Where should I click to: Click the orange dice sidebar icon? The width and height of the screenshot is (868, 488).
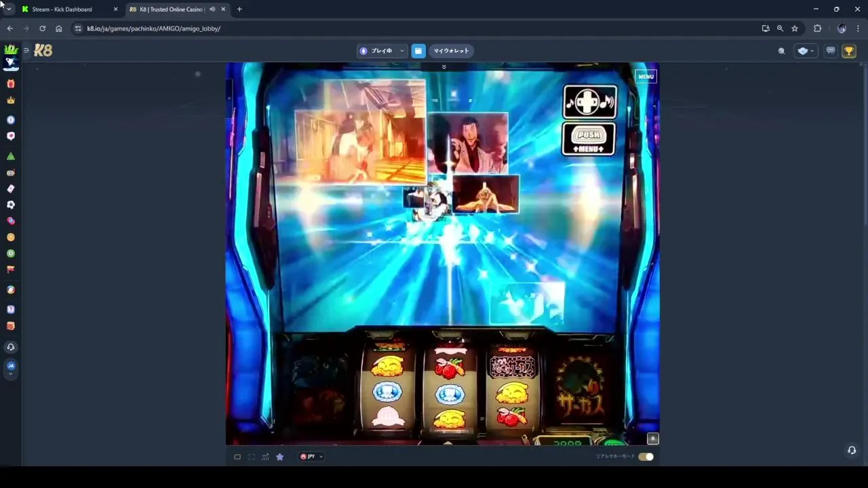[x=10, y=326]
